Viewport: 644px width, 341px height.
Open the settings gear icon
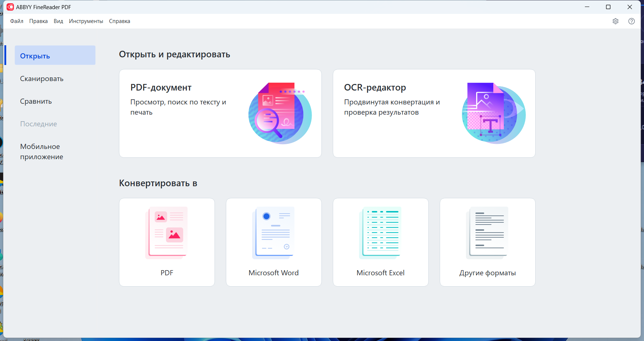click(x=616, y=21)
